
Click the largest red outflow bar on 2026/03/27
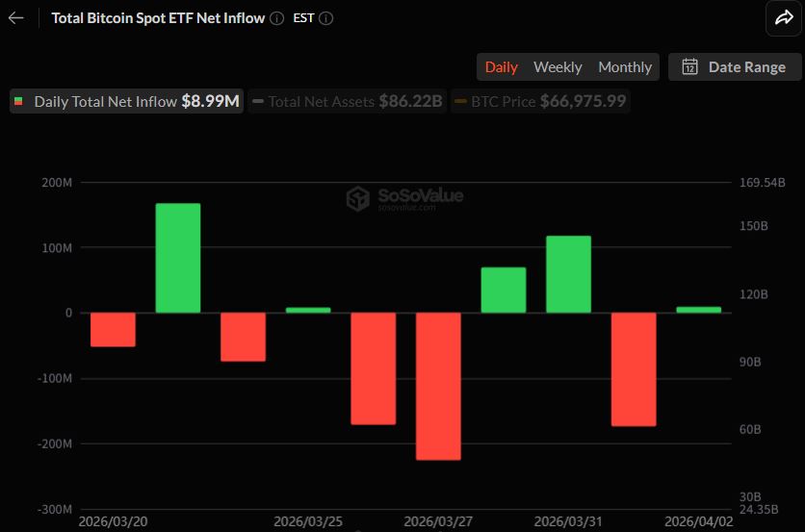438,385
